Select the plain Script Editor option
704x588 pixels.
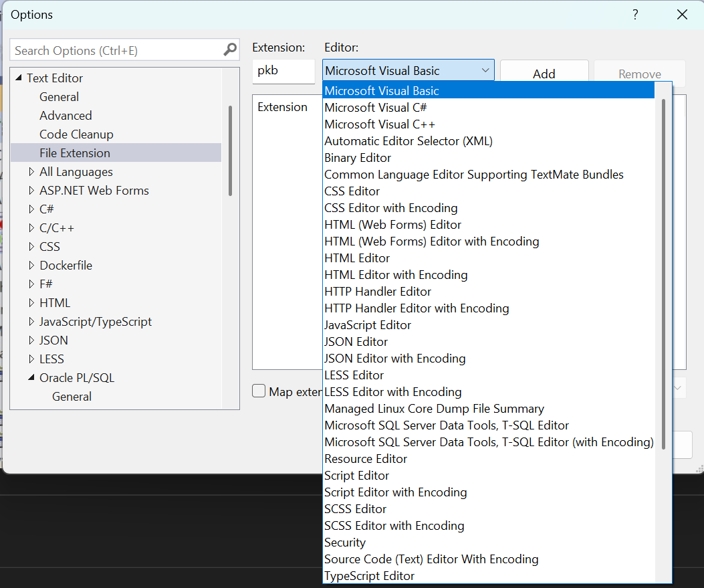489,476
